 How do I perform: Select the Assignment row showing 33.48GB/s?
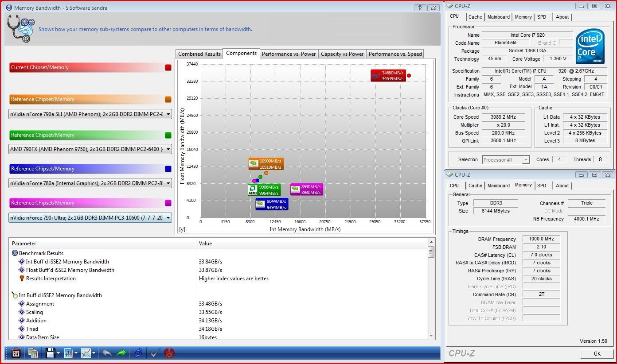[219, 304]
